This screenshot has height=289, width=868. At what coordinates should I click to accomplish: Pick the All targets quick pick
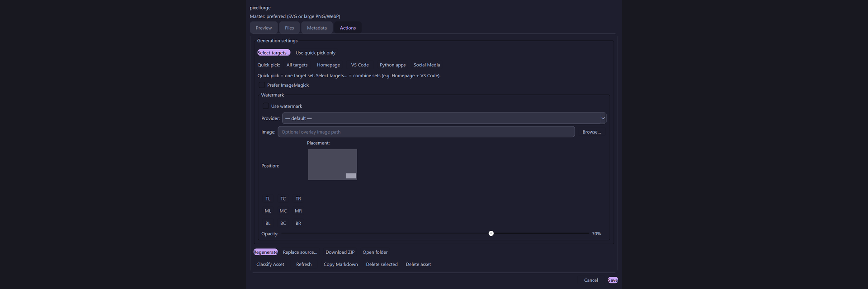tap(297, 65)
